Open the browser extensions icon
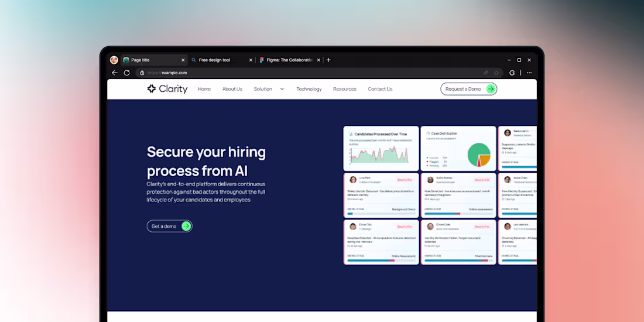This screenshot has height=322, width=644. coord(512,73)
